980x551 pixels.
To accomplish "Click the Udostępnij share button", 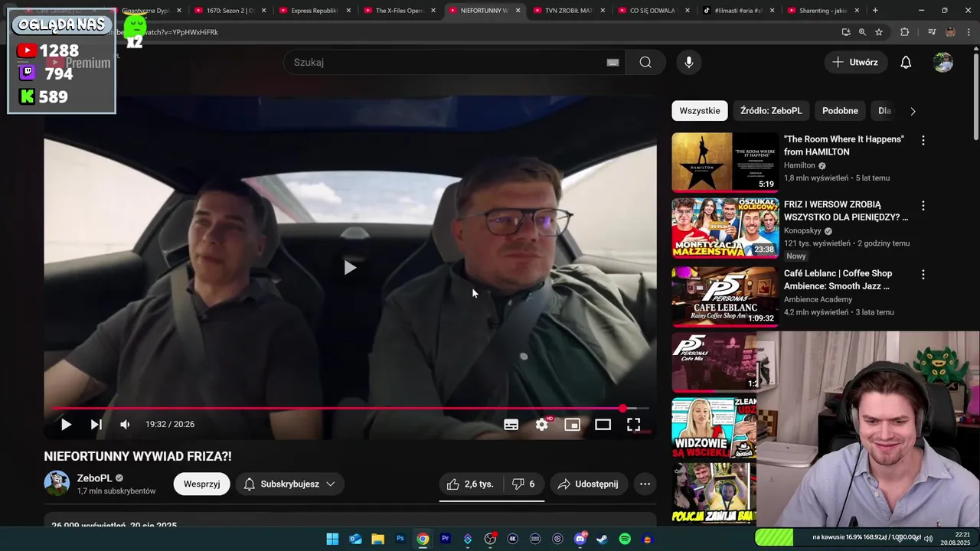I will click(588, 484).
